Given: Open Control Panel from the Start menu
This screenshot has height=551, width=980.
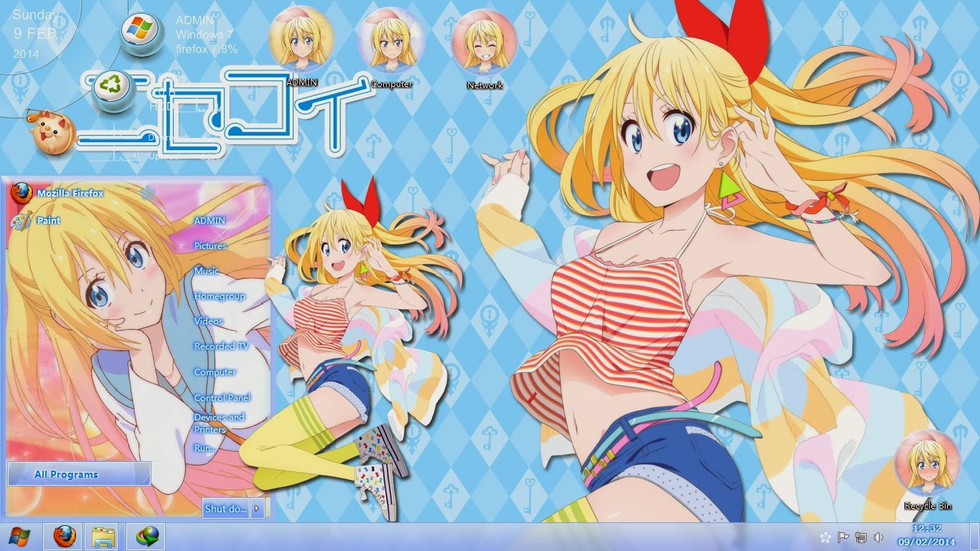Looking at the screenshot, I should [x=222, y=398].
